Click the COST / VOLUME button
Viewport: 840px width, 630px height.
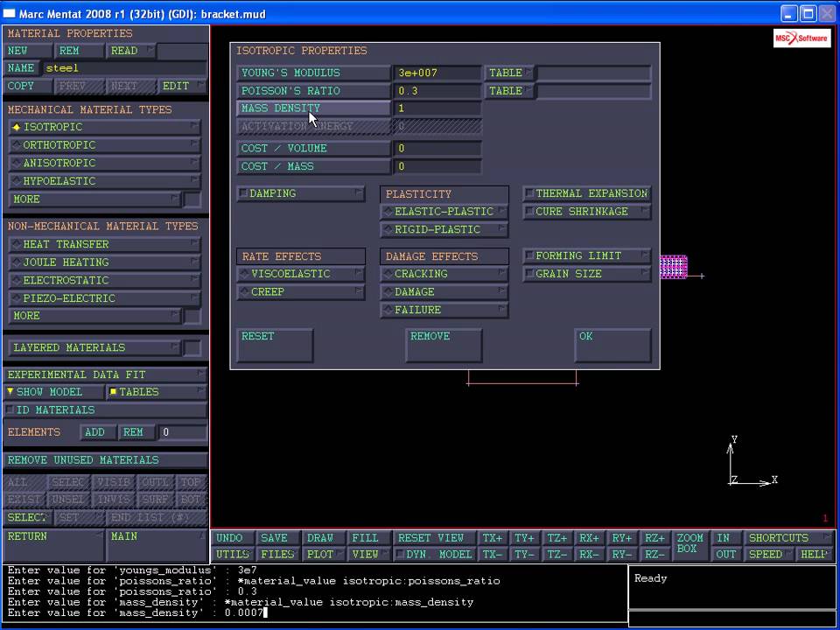click(x=313, y=149)
